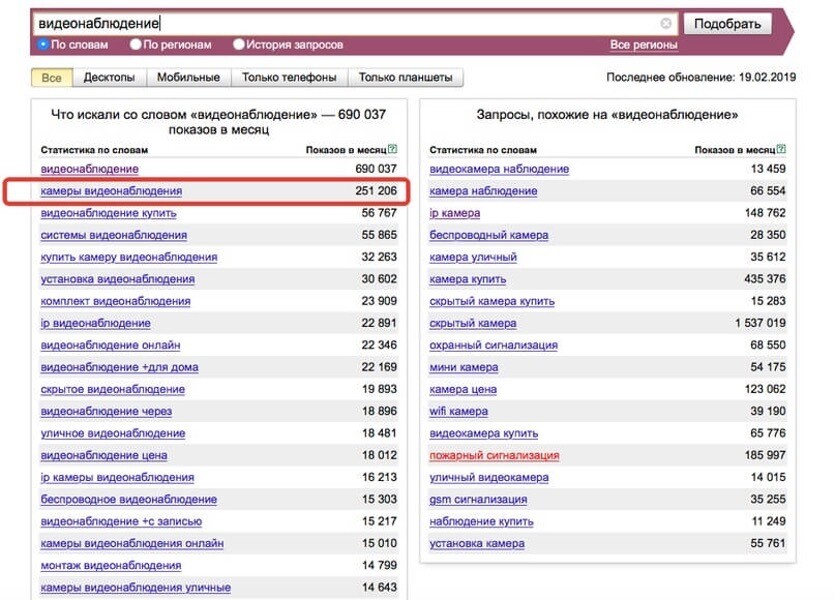This screenshot has width=836, height=600.
Task: Open the 'скрытое видеонаблюдение' link
Action: [113, 389]
